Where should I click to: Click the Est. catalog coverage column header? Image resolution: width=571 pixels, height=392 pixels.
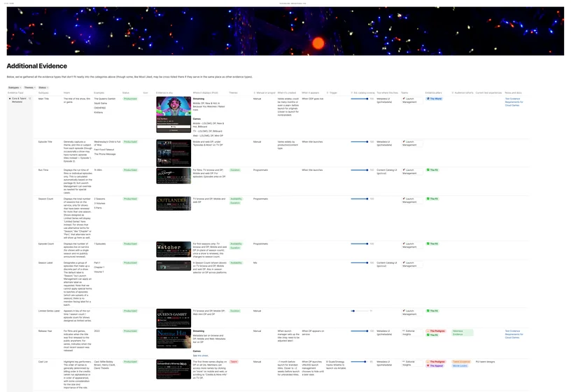[x=363, y=93]
